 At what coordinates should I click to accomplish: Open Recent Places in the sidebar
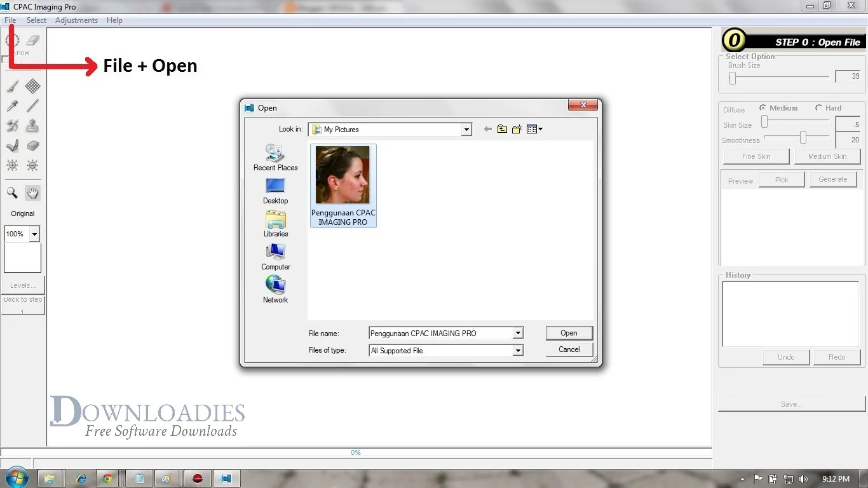click(x=275, y=158)
